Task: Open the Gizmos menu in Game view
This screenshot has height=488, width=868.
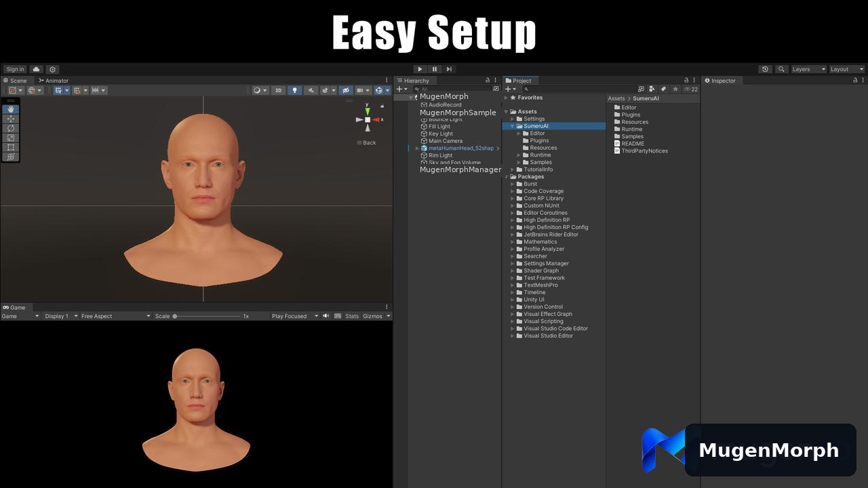Action: click(376, 316)
